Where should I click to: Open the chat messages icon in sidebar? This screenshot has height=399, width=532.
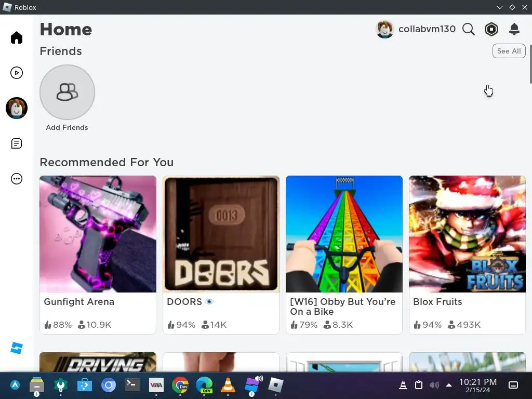pos(16,143)
